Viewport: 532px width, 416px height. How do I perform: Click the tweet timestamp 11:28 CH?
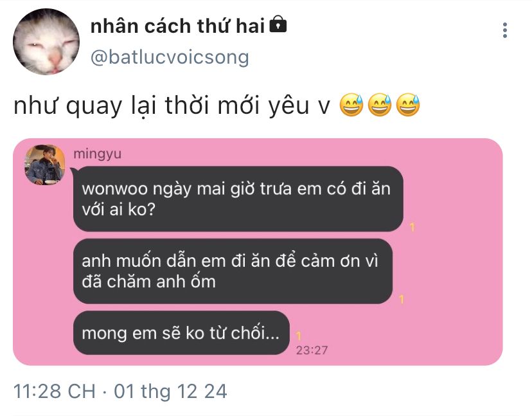tap(54, 391)
